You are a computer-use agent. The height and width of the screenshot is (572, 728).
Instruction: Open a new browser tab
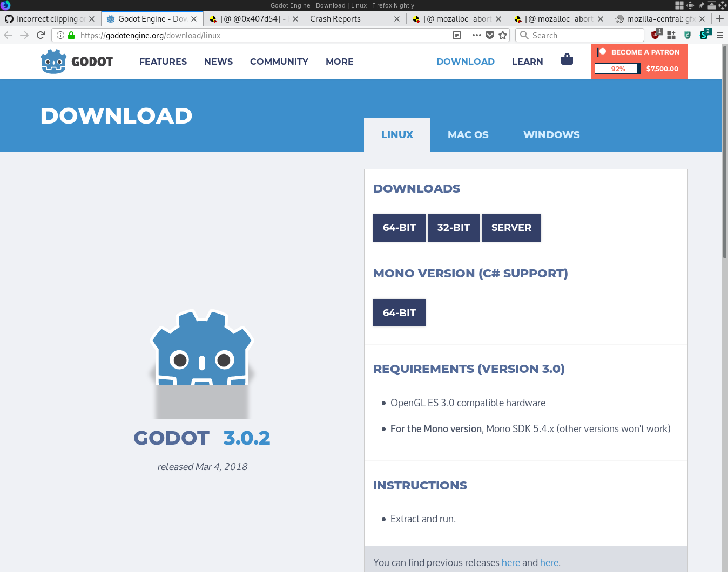click(720, 18)
